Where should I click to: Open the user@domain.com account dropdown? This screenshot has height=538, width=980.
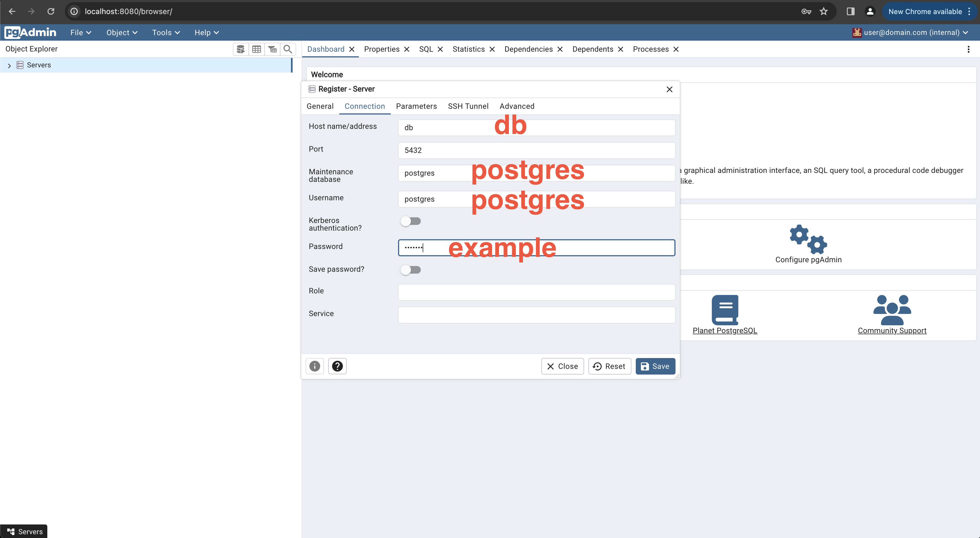[x=911, y=33]
